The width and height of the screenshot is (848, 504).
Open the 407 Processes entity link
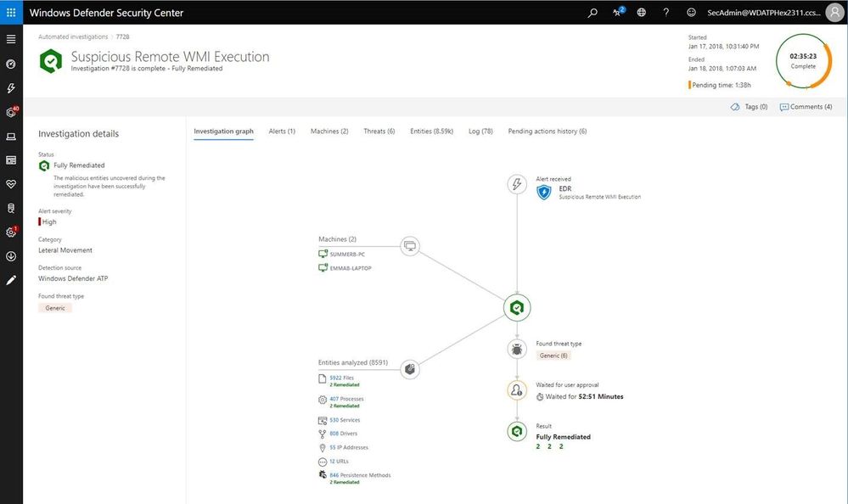coord(346,399)
